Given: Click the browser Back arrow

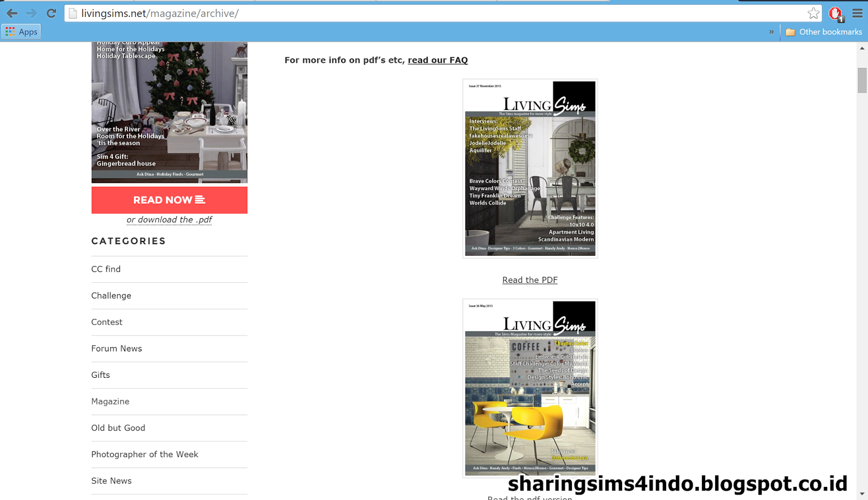Looking at the screenshot, I should coord(12,13).
